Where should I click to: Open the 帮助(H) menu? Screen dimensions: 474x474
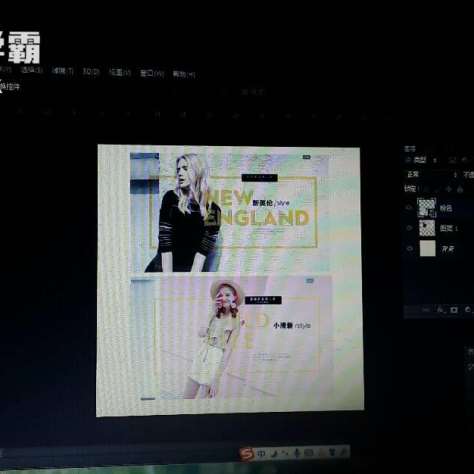coord(184,74)
